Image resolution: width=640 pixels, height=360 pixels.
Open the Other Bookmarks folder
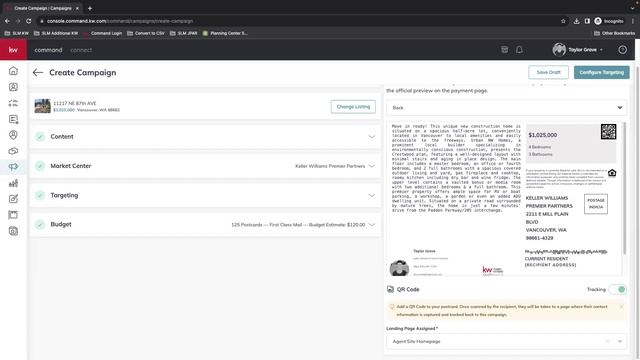(x=614, y=33)
